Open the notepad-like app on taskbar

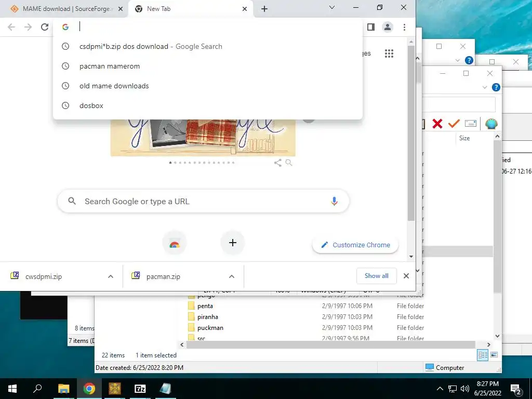click(x=166, y=389)
